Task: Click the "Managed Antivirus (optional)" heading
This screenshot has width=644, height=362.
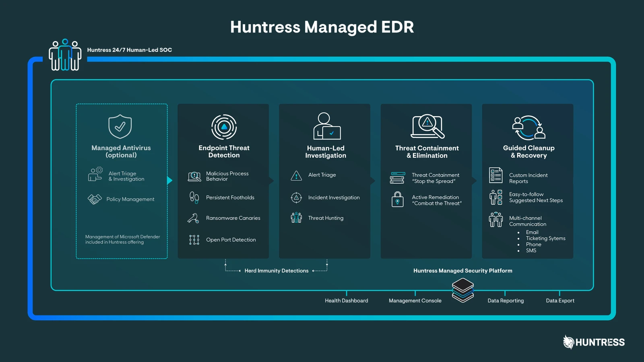Action: (121, 152)
